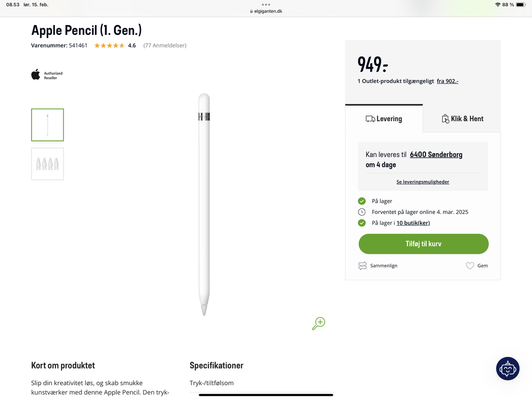Open the 10 butik(ker) store list
The height and width of the screenshot is (399, 532).
pos(413,223)
